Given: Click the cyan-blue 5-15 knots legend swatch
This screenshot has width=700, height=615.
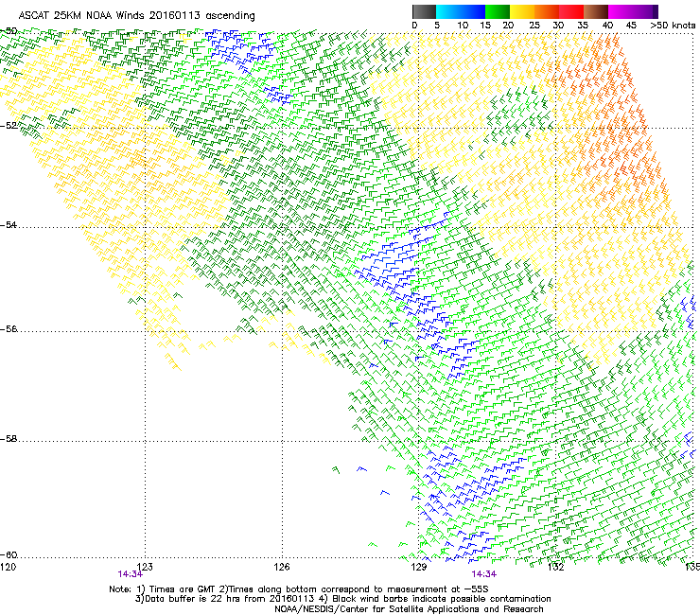Looking at the screenshot, I should [461, 11].
